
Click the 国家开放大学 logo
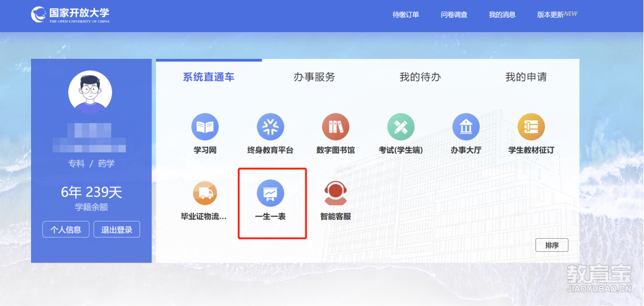70,15
